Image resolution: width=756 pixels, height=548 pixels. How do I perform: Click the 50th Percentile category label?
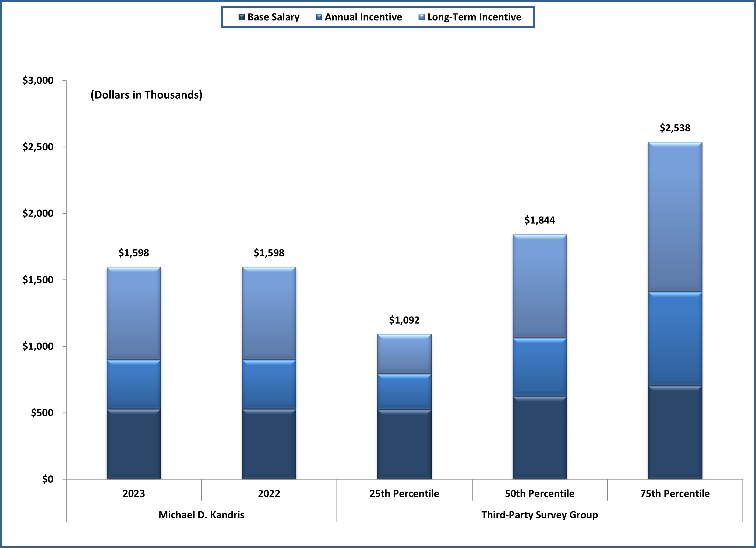click(x=540, y=493)
